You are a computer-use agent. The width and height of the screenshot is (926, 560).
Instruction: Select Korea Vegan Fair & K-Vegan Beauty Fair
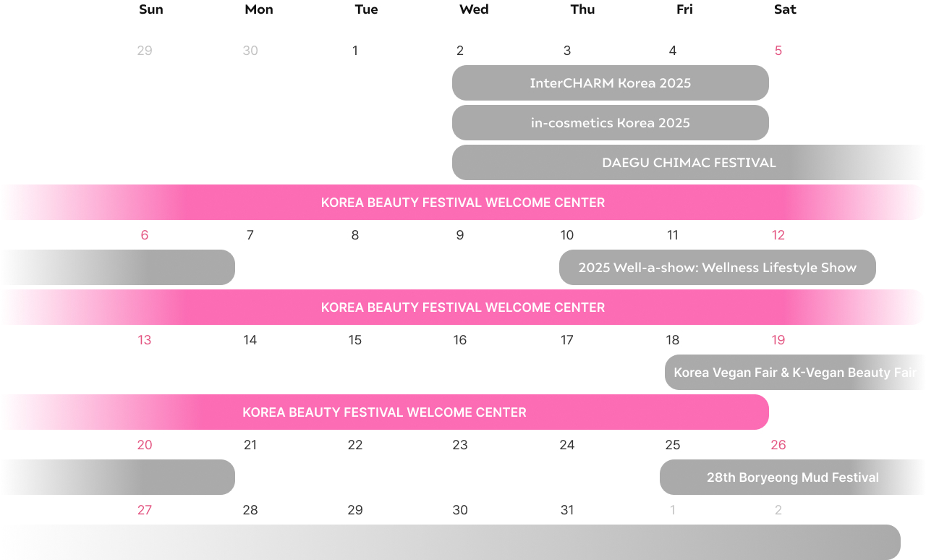pos(795,372)
